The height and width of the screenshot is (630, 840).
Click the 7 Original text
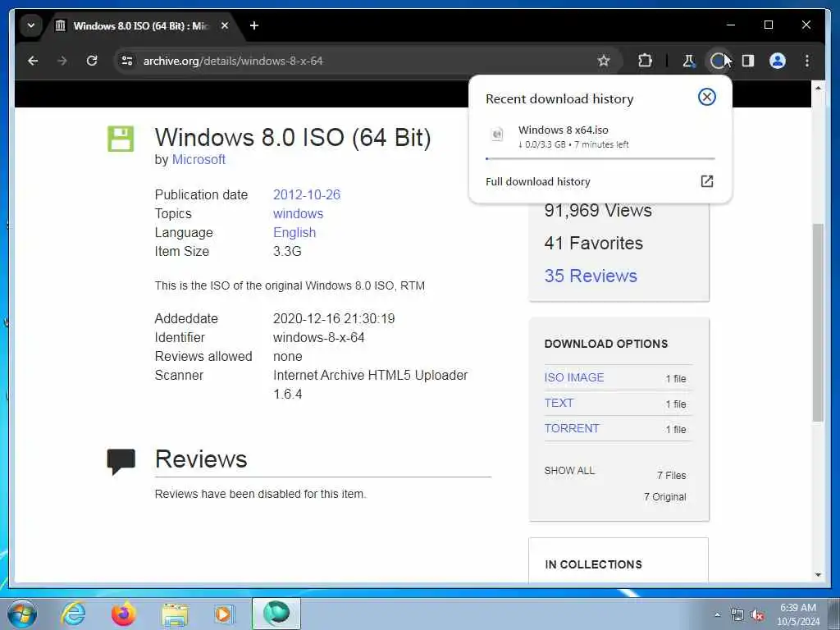(664, 496)
